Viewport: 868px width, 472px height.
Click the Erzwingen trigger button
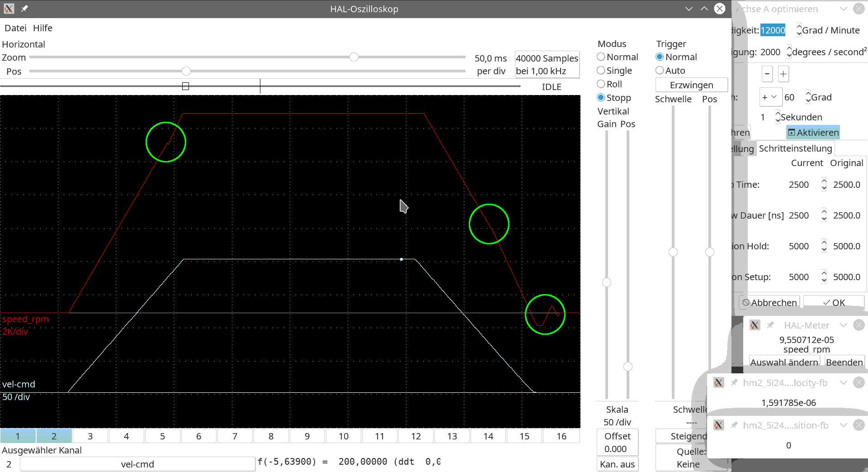691,85
